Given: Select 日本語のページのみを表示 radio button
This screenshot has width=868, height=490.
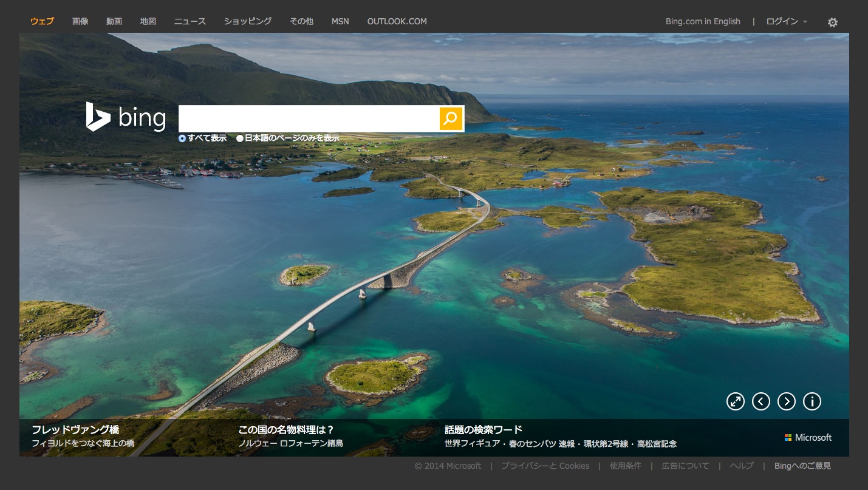Looking at the screenshot, I should click(x=240, y=138).
